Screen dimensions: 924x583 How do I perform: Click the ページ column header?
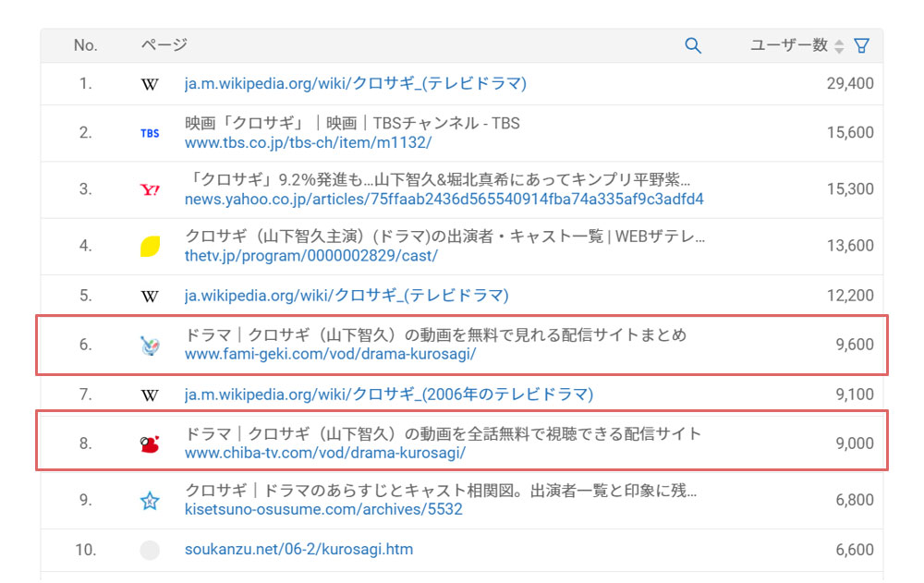(164, 45)
